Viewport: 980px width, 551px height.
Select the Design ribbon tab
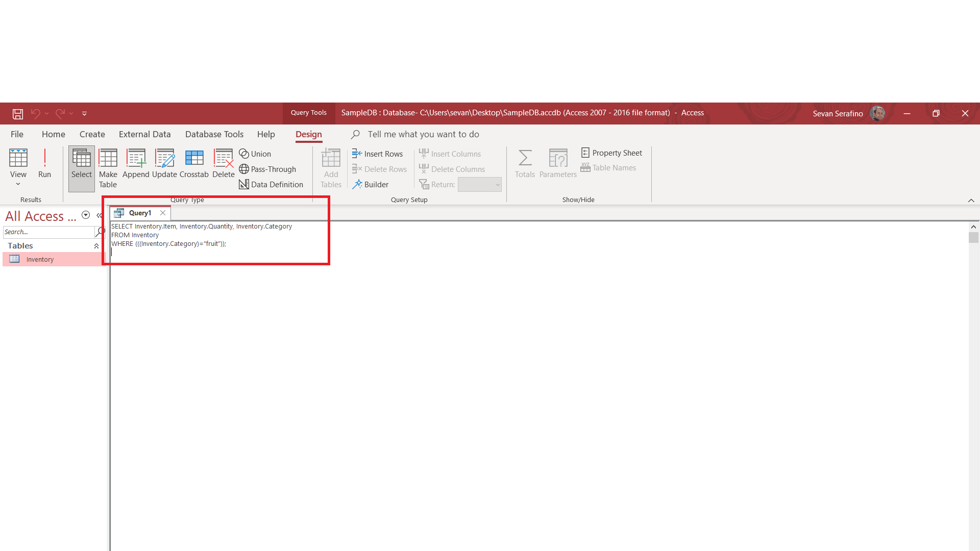coord(309,134)
